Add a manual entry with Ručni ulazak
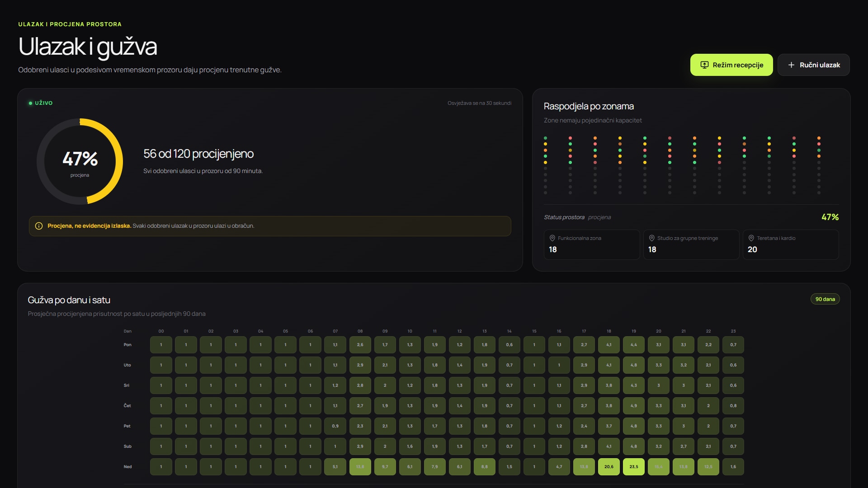The height and width of the screenshot is (488, 868). coord(814,65)
